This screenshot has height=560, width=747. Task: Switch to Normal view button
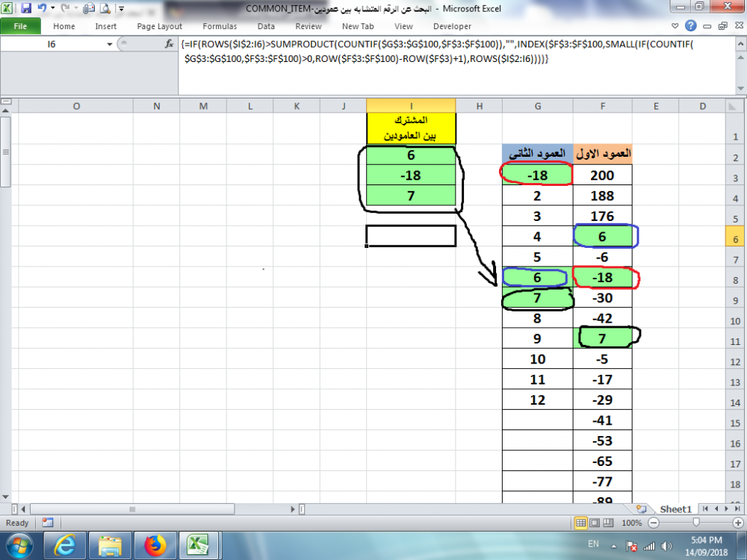581,523
